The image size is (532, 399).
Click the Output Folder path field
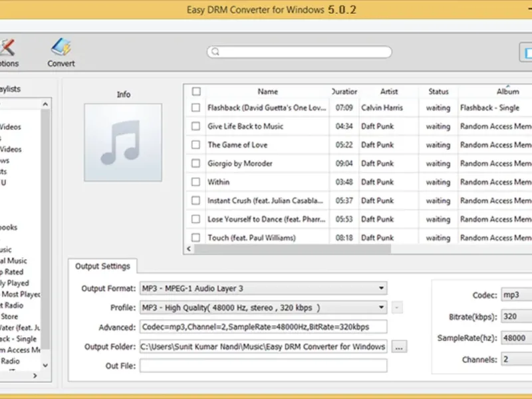click(263, 346)
